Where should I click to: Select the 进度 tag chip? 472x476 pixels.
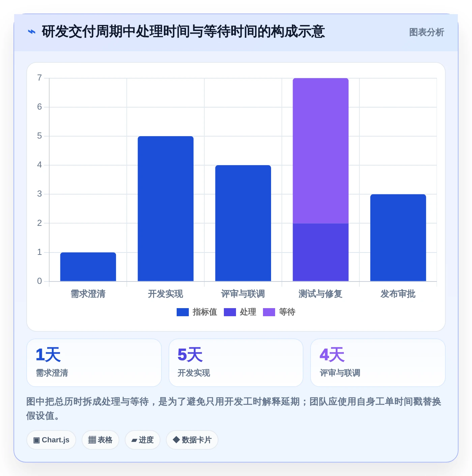pos(143,440)
